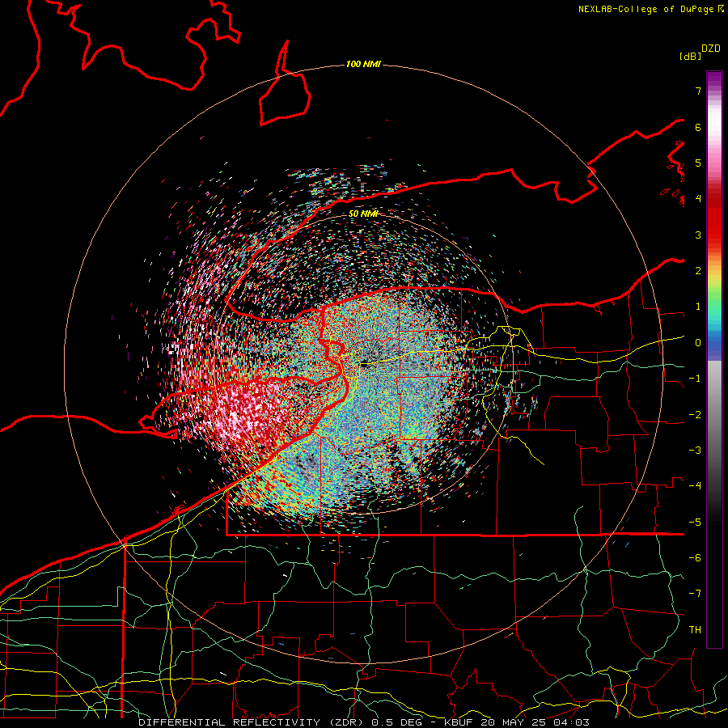Click the 'KBUF' station identifier in the caption
728x728 pixels.
point(460,722)
